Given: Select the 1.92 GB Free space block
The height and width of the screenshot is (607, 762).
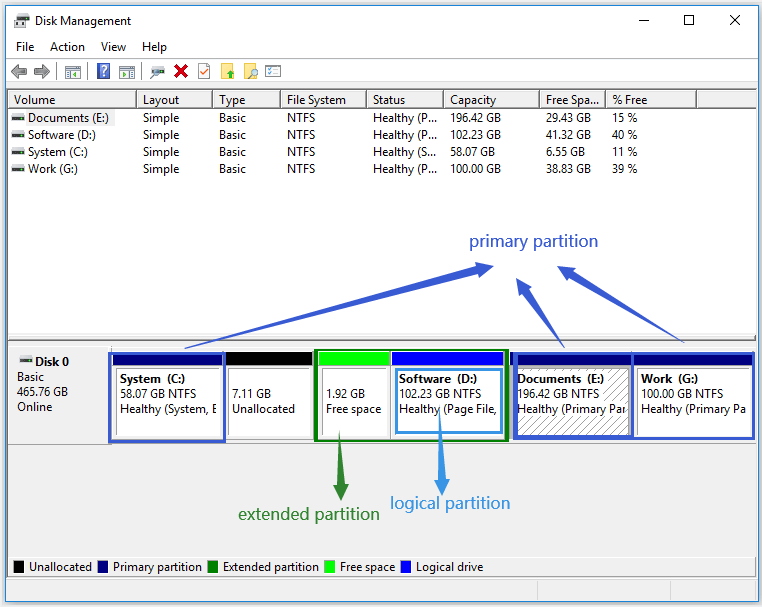Looking at the screenshot, I should 354,397.
